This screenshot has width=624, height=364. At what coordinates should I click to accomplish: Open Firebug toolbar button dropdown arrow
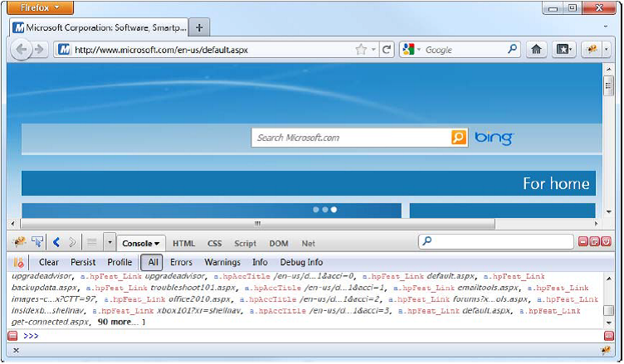[606, 50]
